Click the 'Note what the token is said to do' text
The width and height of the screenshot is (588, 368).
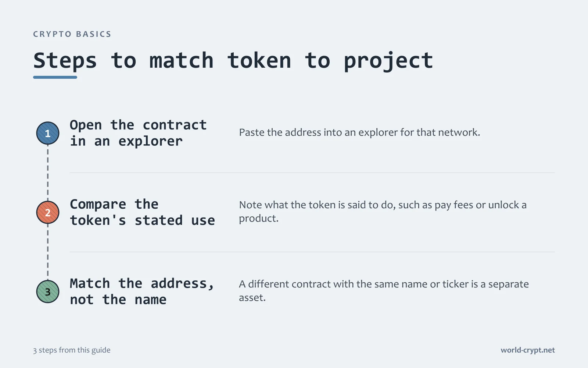383,212
